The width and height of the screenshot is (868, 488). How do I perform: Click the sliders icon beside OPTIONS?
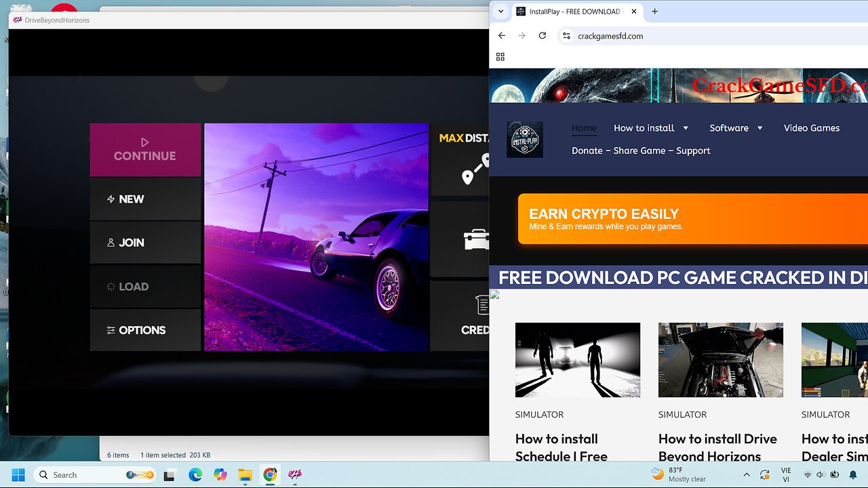tap(111, 330)
